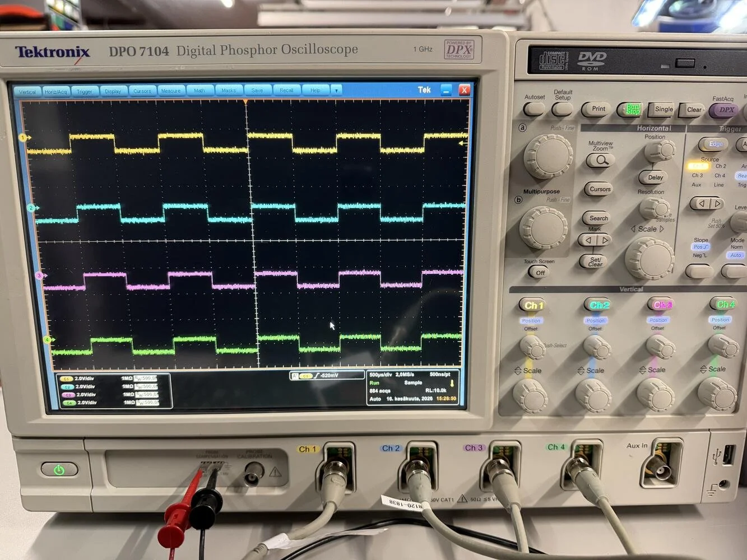Push trigger source left arrow
The image size is (747, 560).
699,204
